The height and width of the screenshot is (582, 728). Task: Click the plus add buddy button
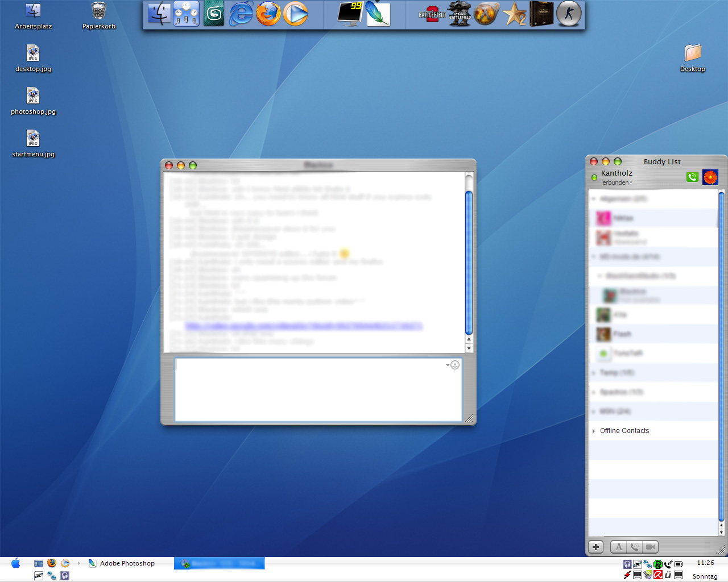595,547
